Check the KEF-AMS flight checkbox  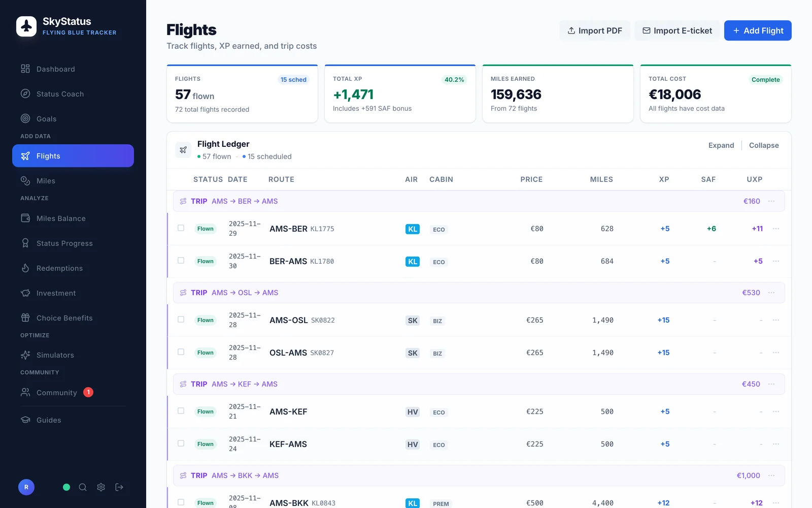click(x=181, y=443)
